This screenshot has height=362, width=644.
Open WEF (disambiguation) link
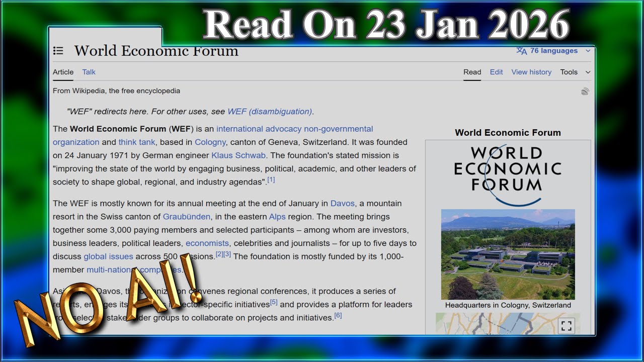click(270, 112)
